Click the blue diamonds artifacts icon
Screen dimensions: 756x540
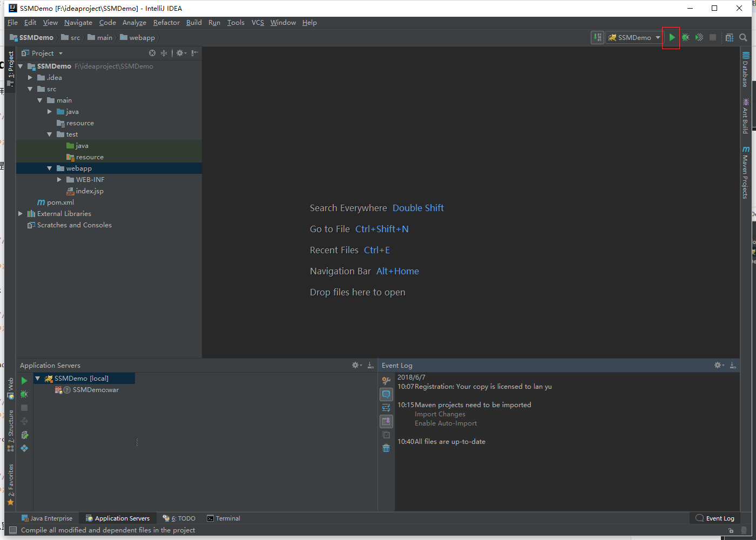tap(24, 448)
